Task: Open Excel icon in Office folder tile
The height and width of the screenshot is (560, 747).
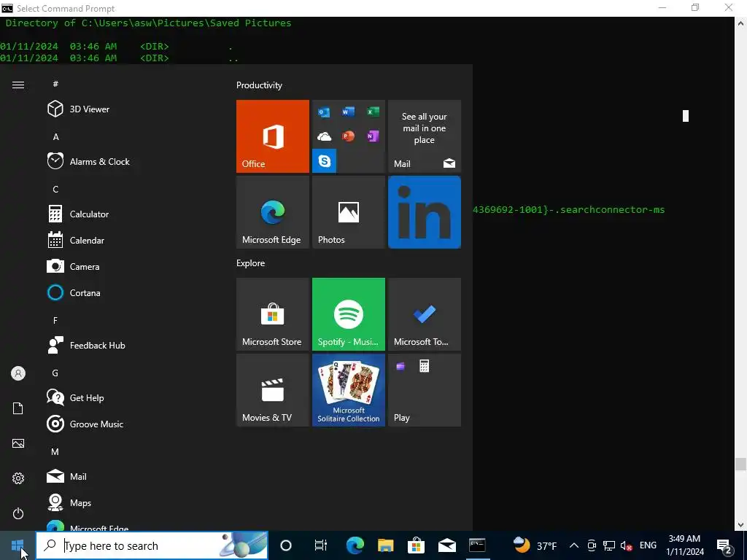Action: [x=373, y=112]
